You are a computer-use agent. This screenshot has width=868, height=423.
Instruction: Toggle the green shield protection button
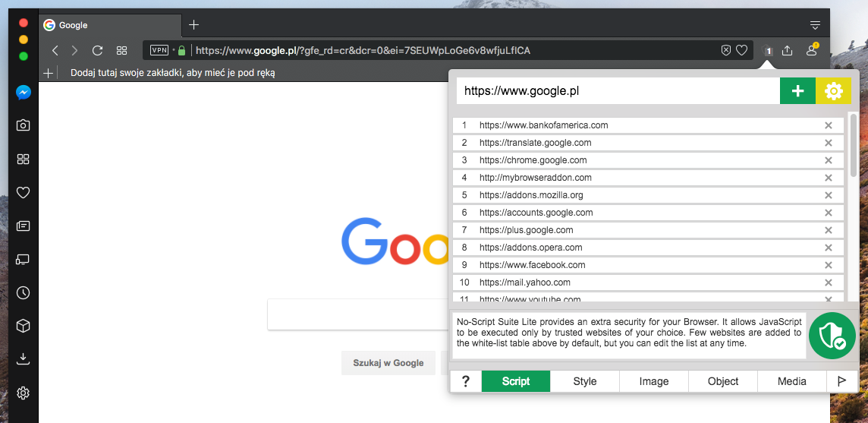(x=832, y=335)
